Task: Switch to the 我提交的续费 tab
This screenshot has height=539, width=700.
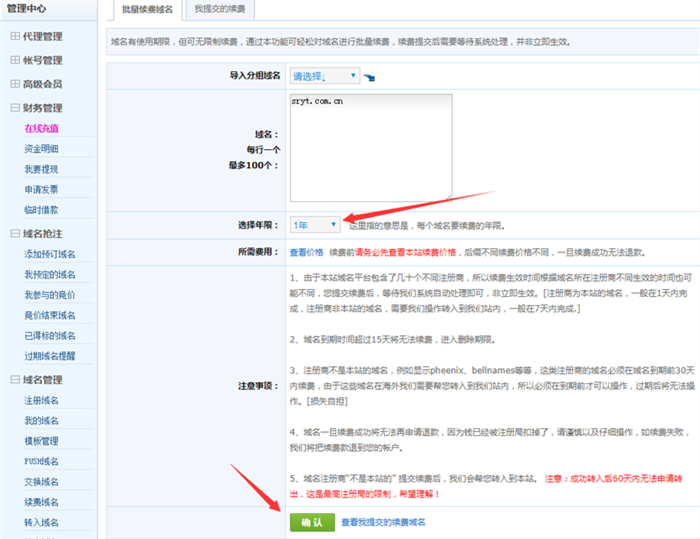Action: (222, 10)
